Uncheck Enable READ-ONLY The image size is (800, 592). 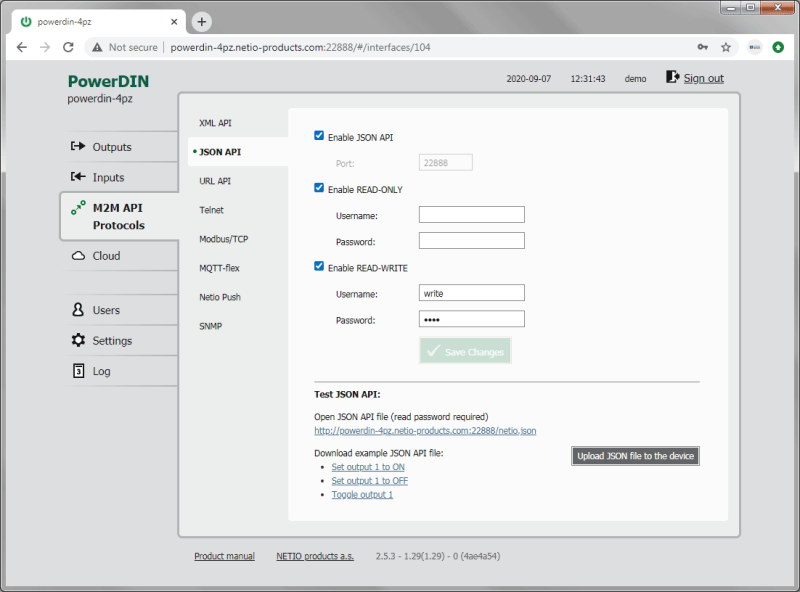tap(319, 188)
